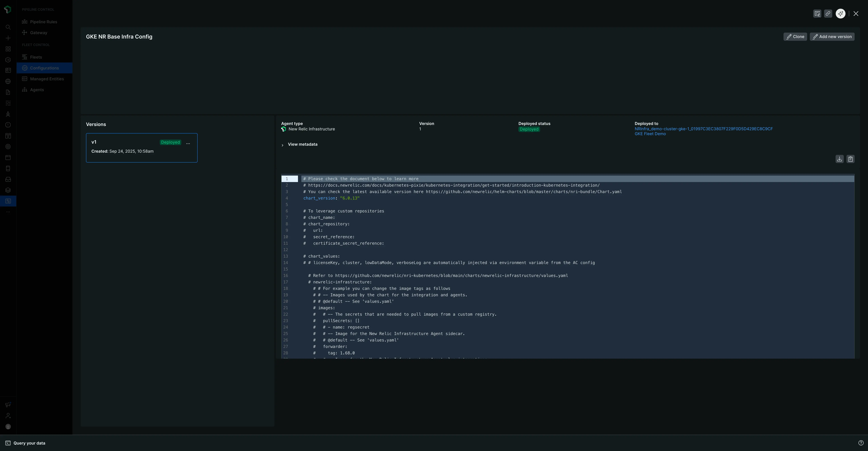Image resolution: width=868 pixels, height=451 pixels.
Task: Copy the config code to clipboard
Action: point(851,159)
